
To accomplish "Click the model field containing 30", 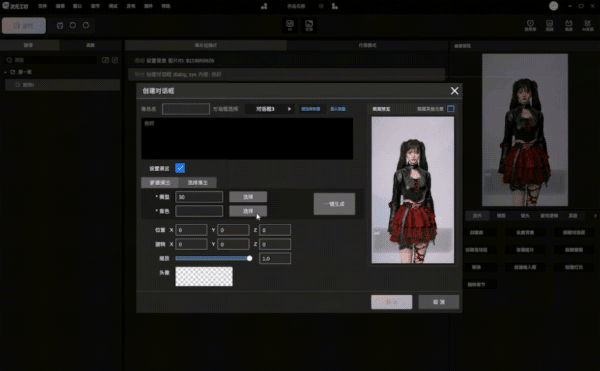I will [x=199, y=197].
